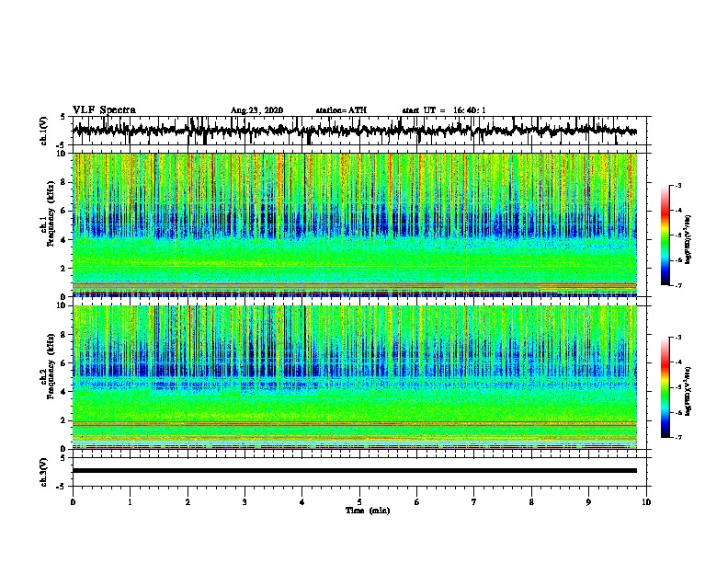Click the "-4" tick on ch.2 colorbar

pyautogui.click(x=677, y=362)
